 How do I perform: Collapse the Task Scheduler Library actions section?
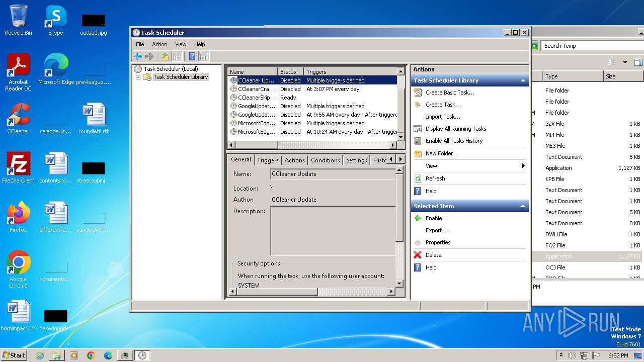click(x=523, y=80)
